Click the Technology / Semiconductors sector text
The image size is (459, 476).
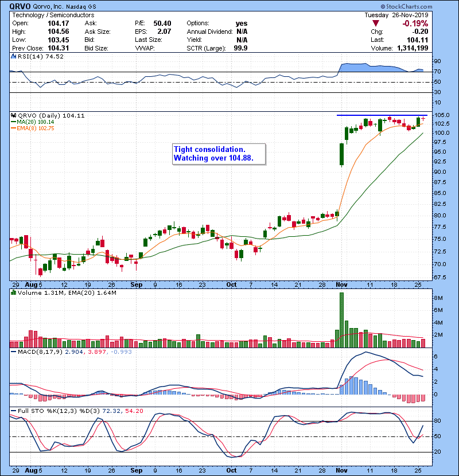(x=53, y=15)
